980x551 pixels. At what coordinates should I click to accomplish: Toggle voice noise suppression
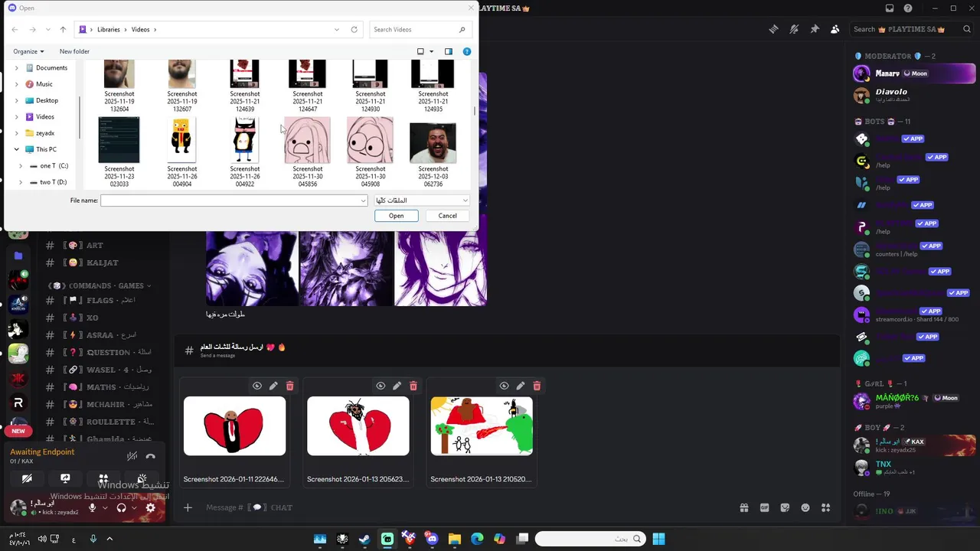pos(132,456)
